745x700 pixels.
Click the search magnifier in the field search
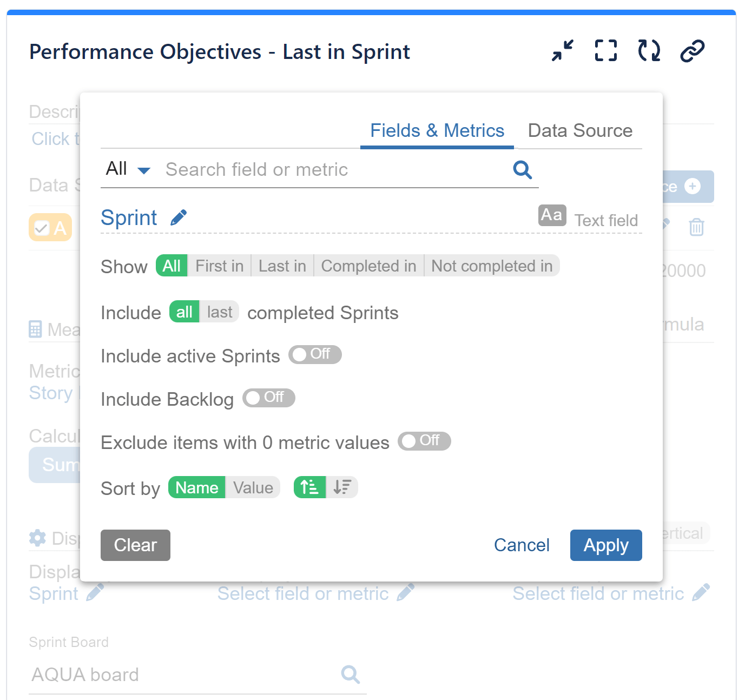[x=522, y=169]
